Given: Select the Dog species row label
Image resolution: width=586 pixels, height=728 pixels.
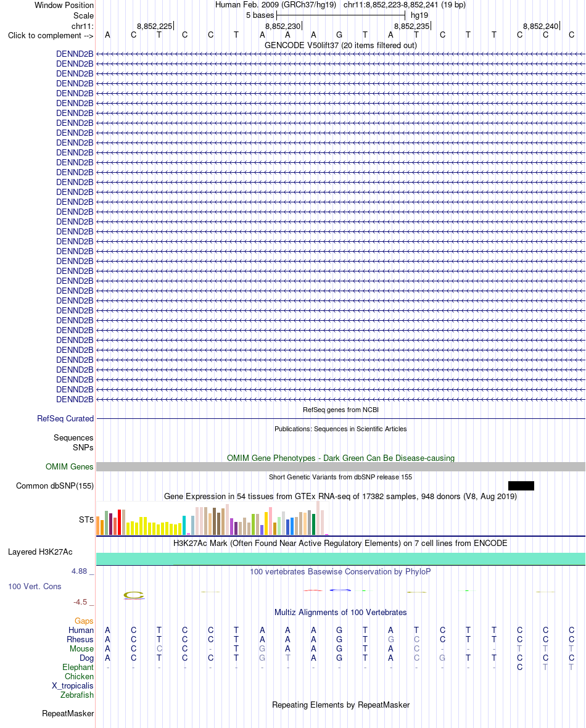Looking at the screenshot, I should tap(86, 658).
